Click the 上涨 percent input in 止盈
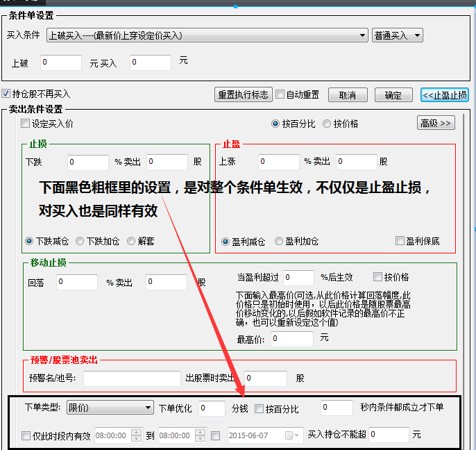Screen dimensions: 476x450 (279, 162)
